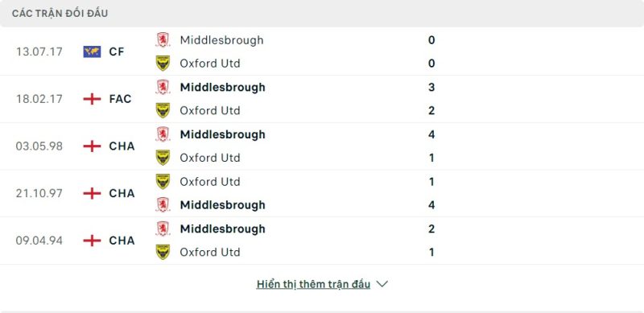Click Oxford Utd crest in 13.07.17 match
The width and height of the screenshot is (644, 313).
[x=163, y=64]
